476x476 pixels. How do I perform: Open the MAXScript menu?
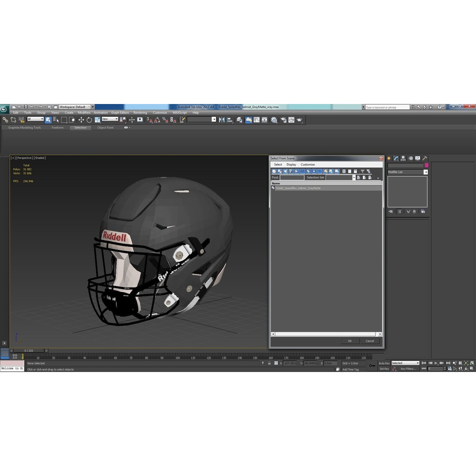click(x=179, y=113)
